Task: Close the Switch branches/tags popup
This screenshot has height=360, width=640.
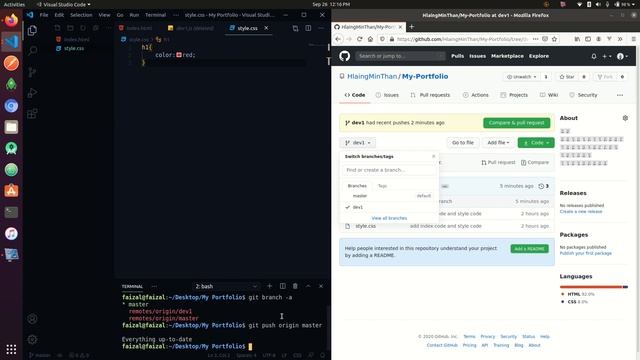Action: [433, 156]
